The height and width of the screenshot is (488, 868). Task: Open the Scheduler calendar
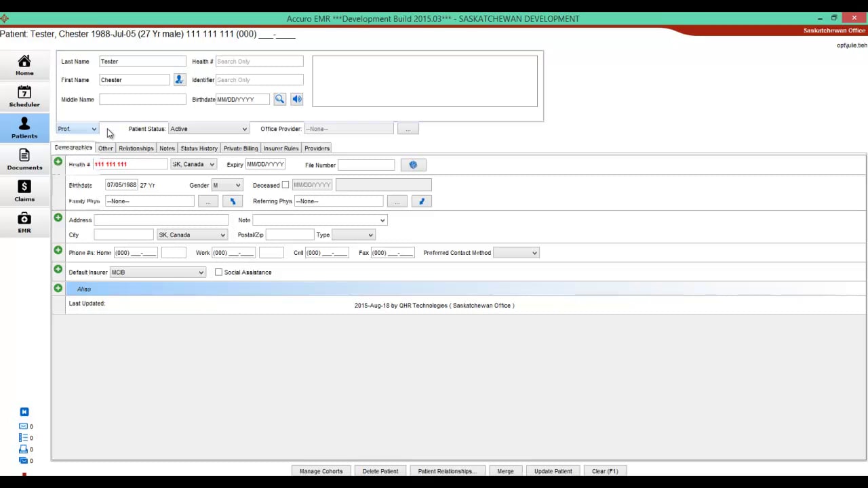(24, 96)
